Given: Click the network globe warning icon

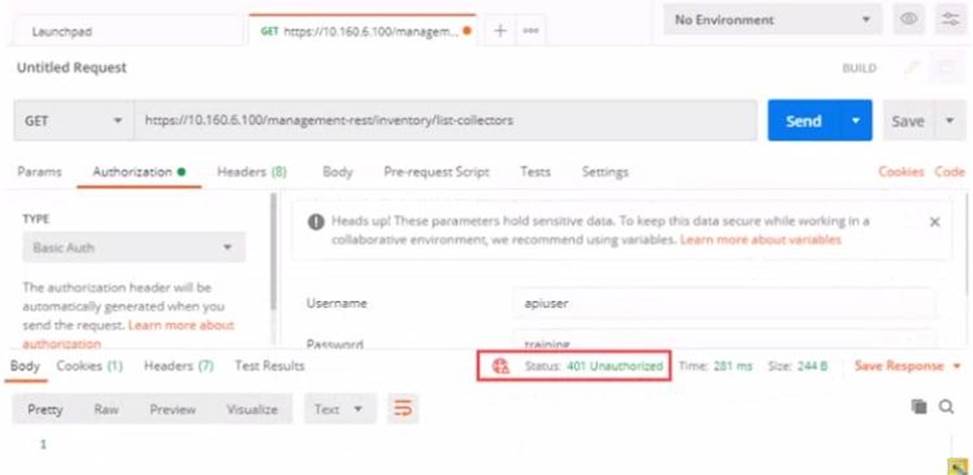Looking at the screenshot, I should pyautogui.click(x=500, y=366).
